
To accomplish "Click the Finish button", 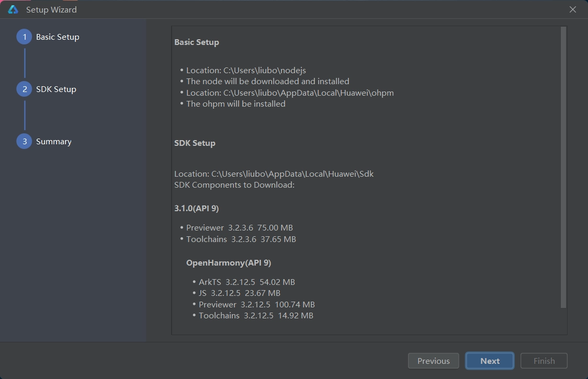I will [544, 361].
